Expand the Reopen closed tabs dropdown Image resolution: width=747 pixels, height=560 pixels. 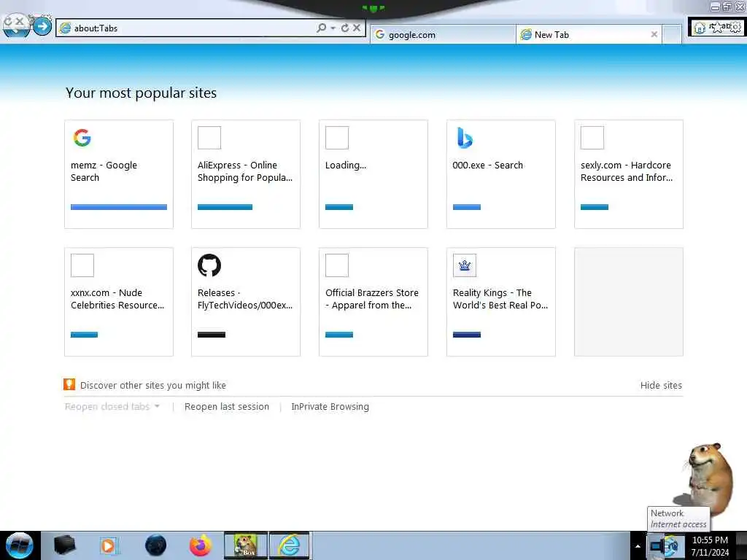(112, 407)
